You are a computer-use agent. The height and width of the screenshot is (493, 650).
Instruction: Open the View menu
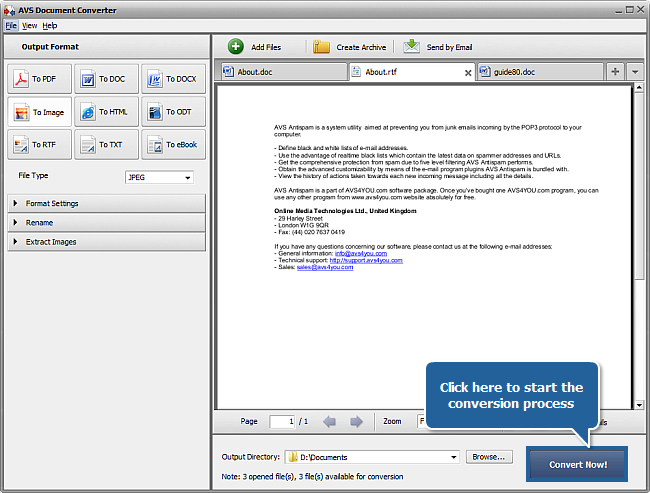click(29, 26)
